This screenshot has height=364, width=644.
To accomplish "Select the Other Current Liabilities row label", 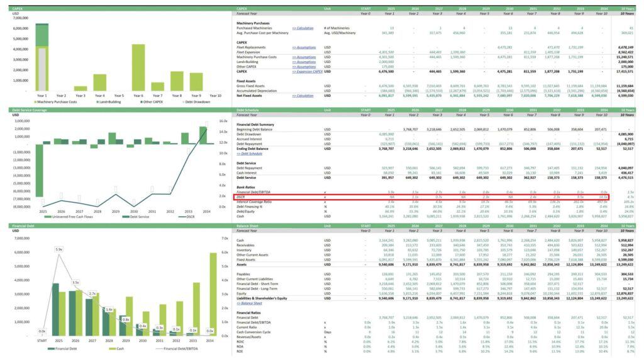I will coord(255,279).
